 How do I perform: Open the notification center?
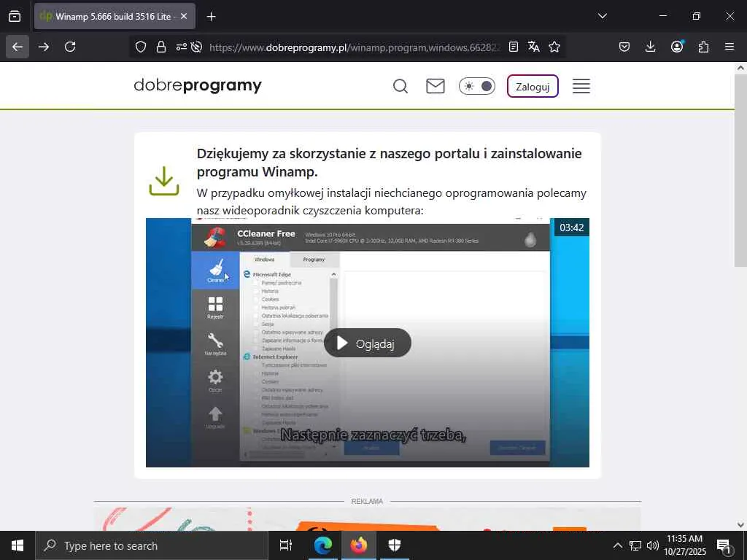coord(724,546)
